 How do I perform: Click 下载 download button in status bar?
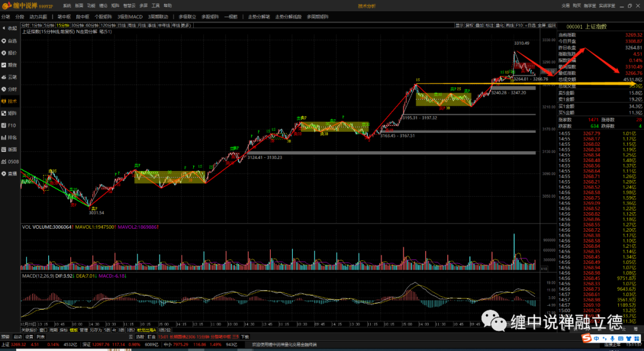coord(245,337)
